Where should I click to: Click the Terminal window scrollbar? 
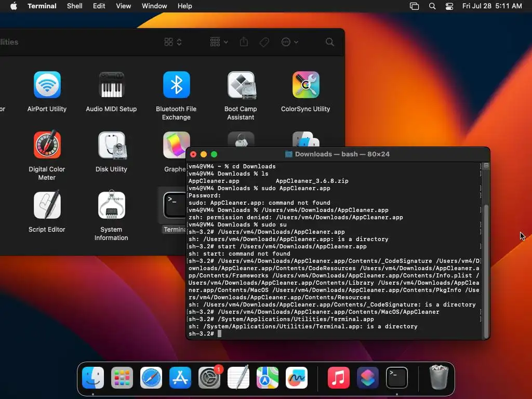point(486,271)
